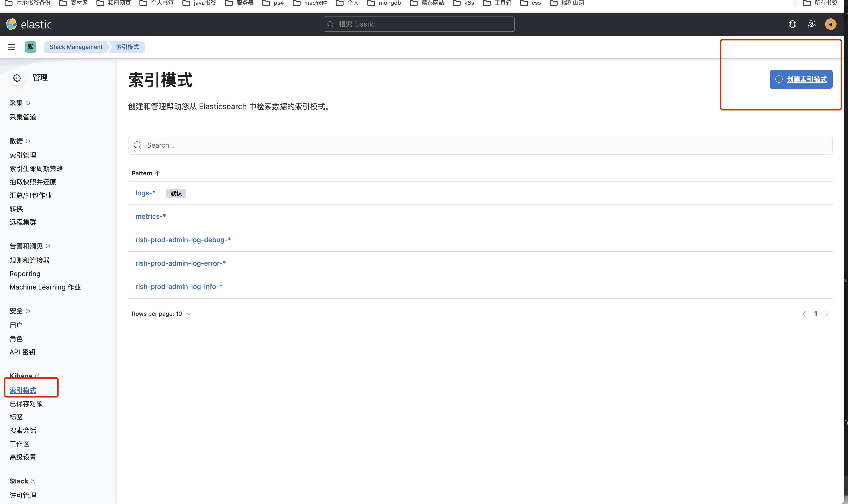The image size is (848, 504).
Task: Open 用户 in sidebar
Action: point(16,325)
